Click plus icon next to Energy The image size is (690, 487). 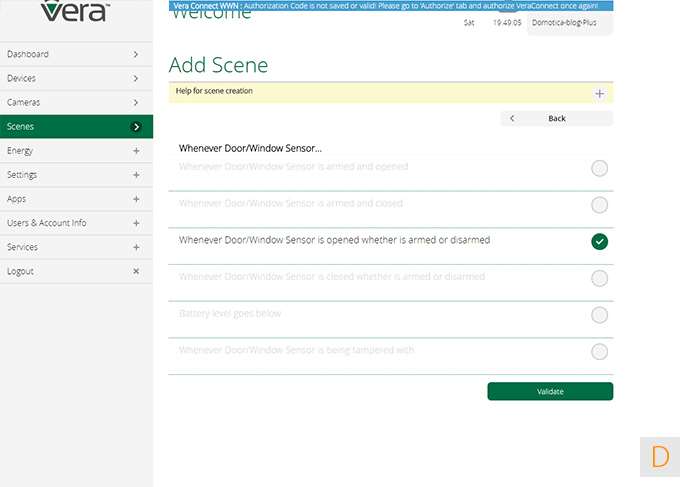[136, 151]
